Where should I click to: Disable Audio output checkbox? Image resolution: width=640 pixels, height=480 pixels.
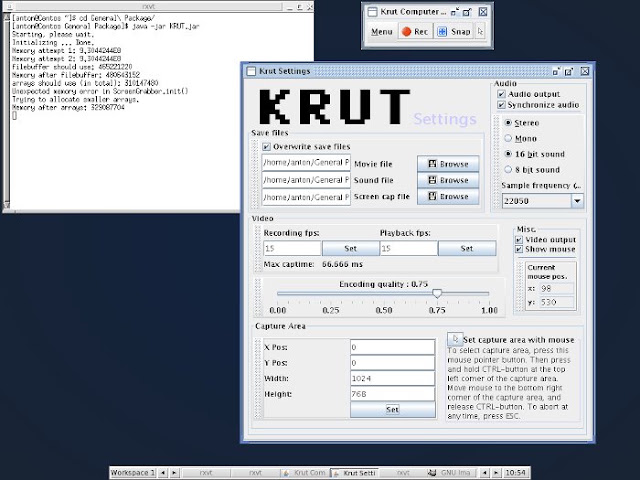pyautogui.click(x=501, y=94)
